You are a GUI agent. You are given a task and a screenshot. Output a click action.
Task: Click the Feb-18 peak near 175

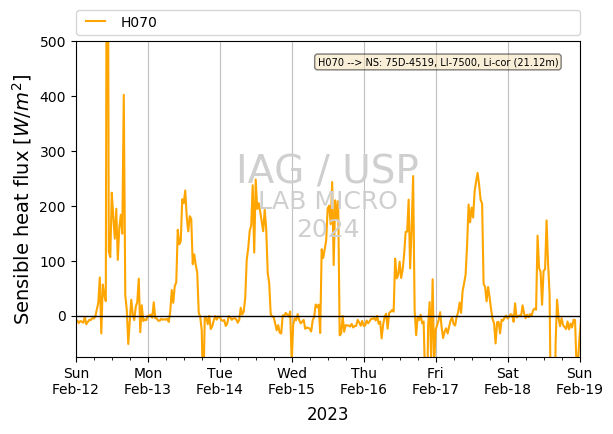coord(547,221)
